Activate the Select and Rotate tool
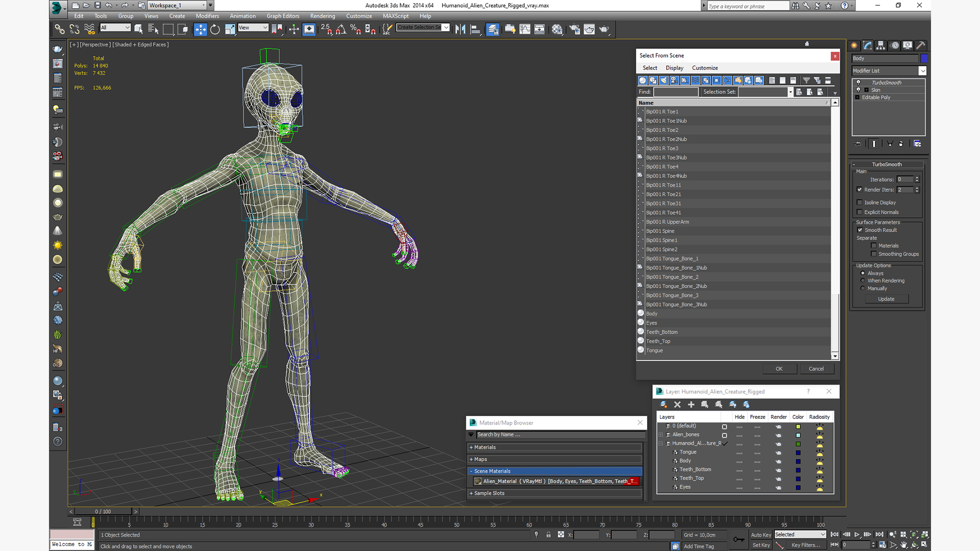 pos(215,30)
